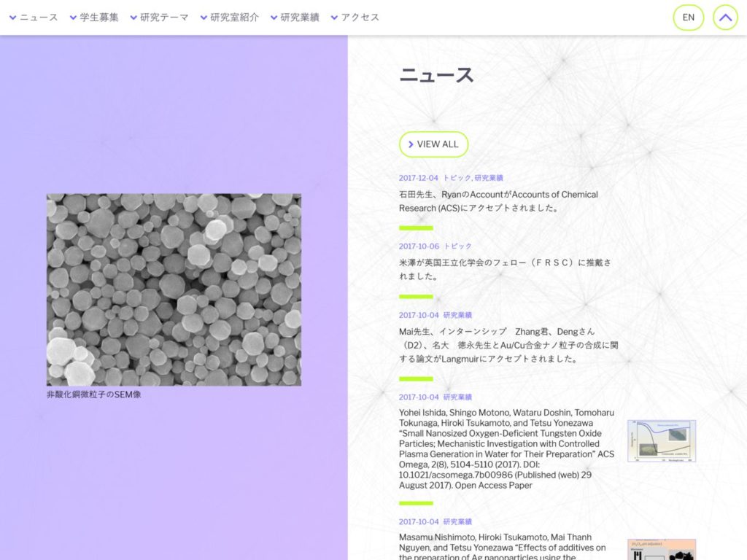Select the トピック tag on 2017-10-06 post
The width and height of the screenshot is (747, 560).
457,246
